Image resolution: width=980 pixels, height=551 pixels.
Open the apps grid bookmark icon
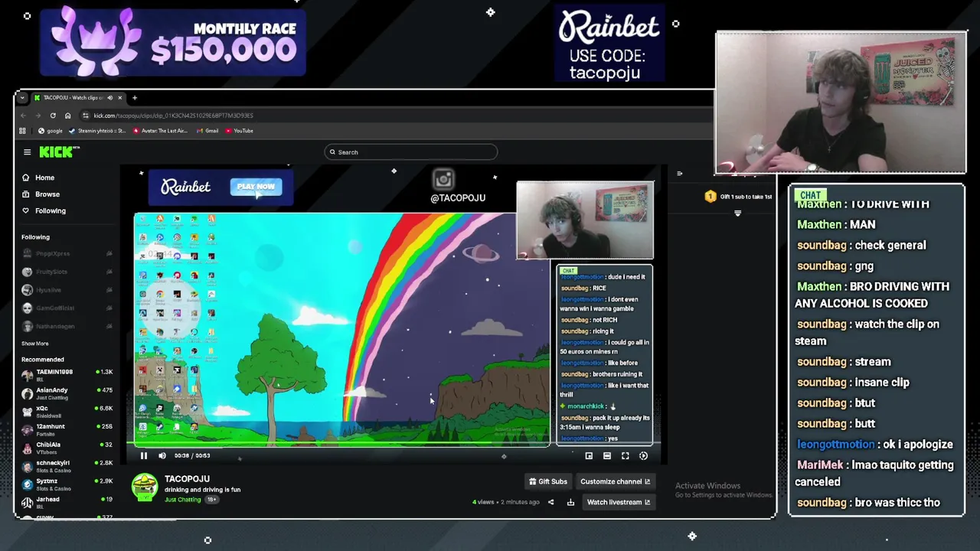[x=22, y=131]
